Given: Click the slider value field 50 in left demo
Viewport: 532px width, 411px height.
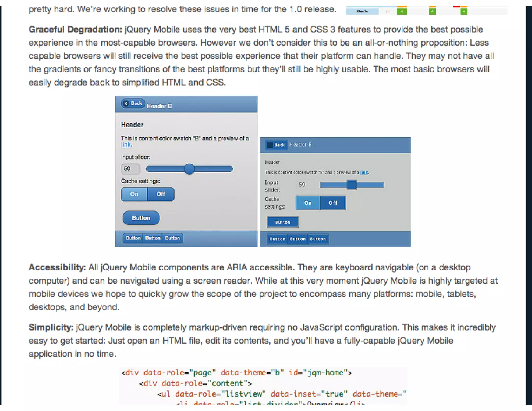Looking at the screenshot, I should click(x=130, y=169).
